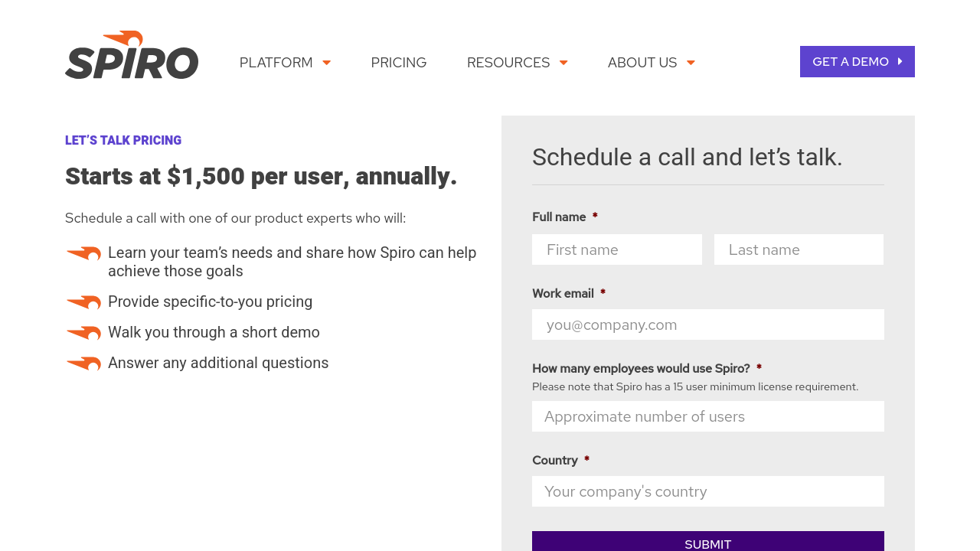Click 'Walk you through a short demo' text
This screenshot has width=980, height=551.
click(214, 332)
